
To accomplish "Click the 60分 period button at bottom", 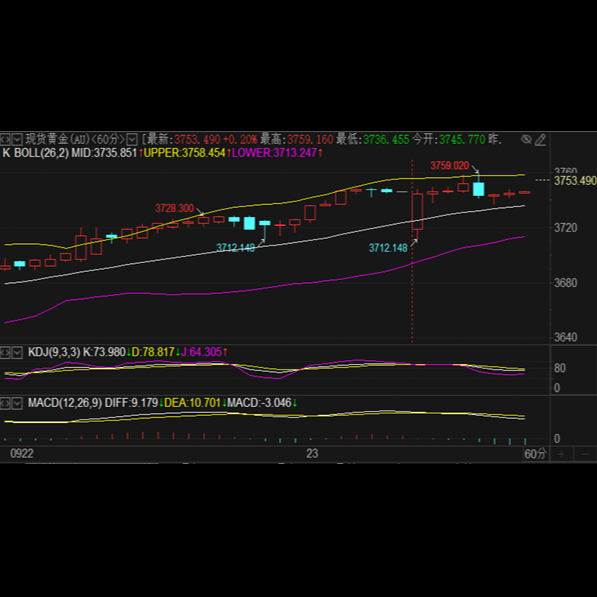I will (535, 454).
